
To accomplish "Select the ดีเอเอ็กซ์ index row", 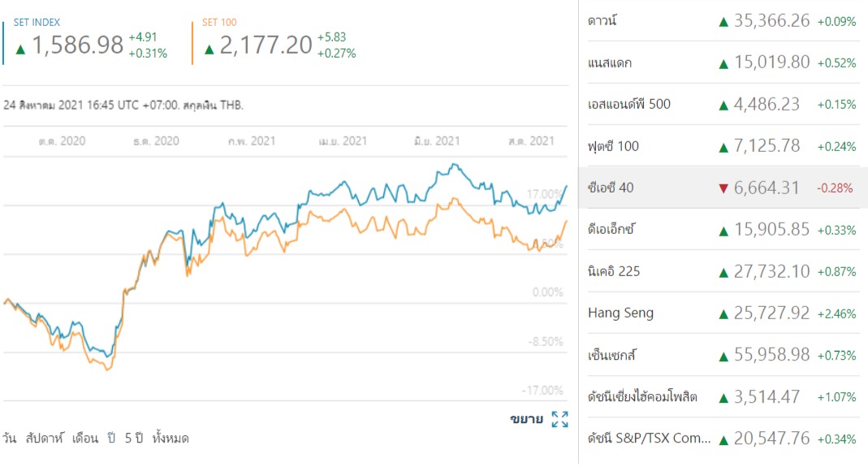I will [611, 230].
